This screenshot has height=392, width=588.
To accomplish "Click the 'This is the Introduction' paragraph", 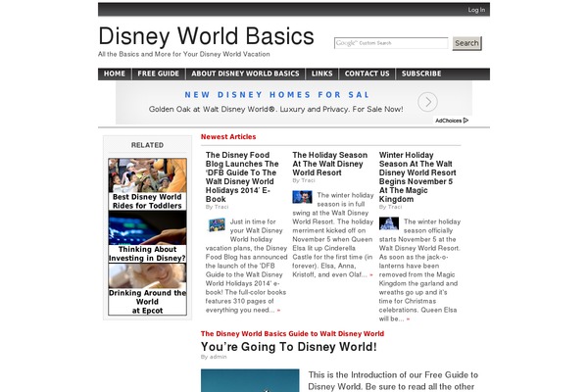I will pyautogui.click(x=393, y=381).
